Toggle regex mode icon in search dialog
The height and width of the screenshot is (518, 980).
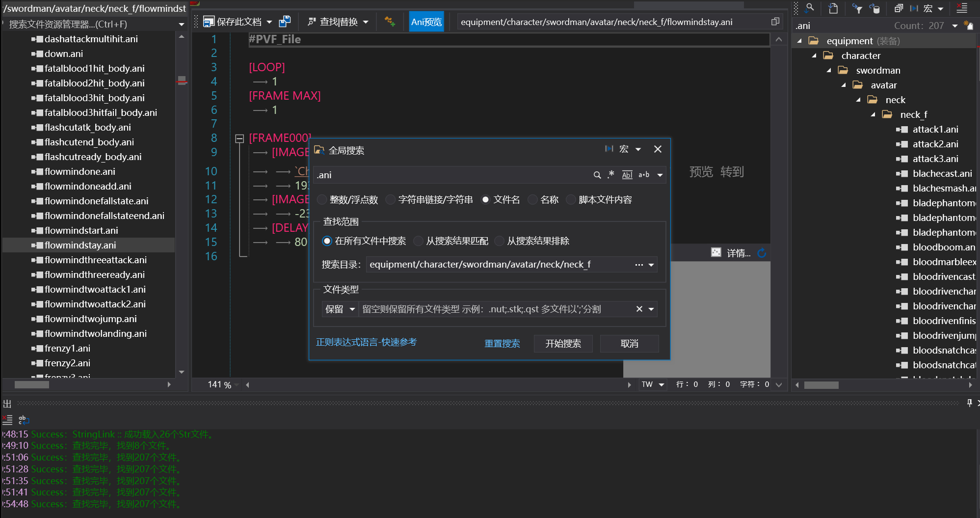click(x=610, y=175)
